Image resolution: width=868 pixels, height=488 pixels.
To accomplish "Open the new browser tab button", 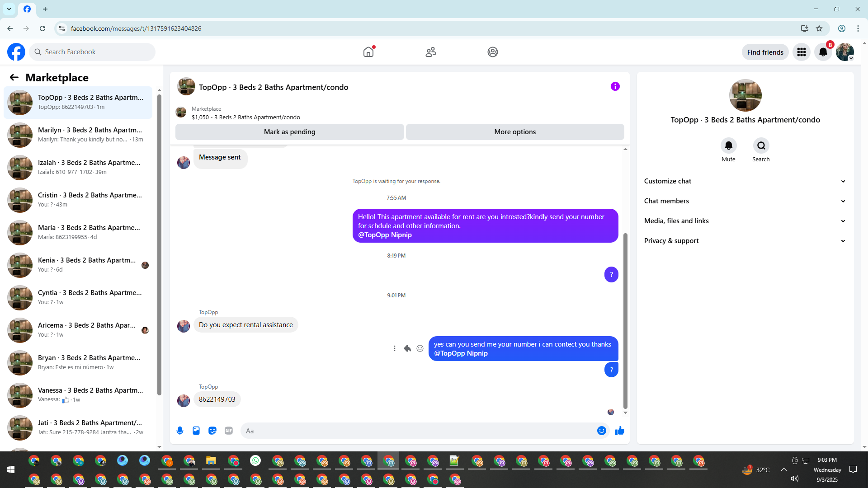I will click(x=45, y=9).
